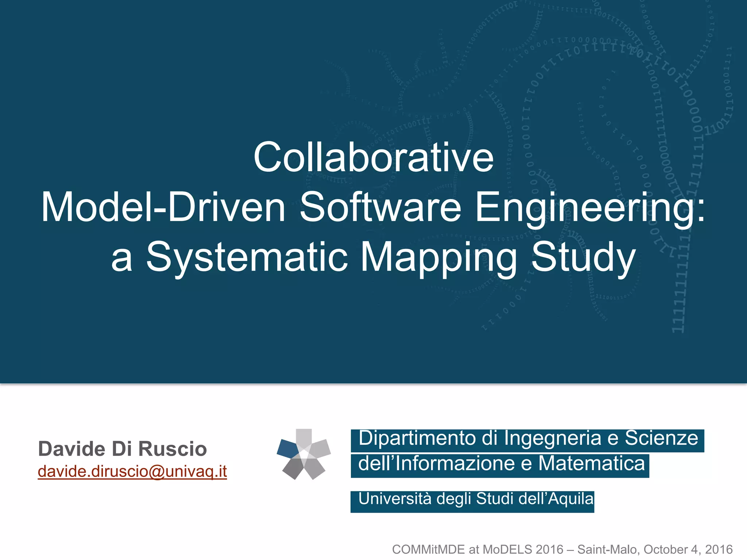The width and height of the screenshot is (747, 560).
Task: Click the dark-gray bottom-left logo segment
Action: tap(293, 468)
